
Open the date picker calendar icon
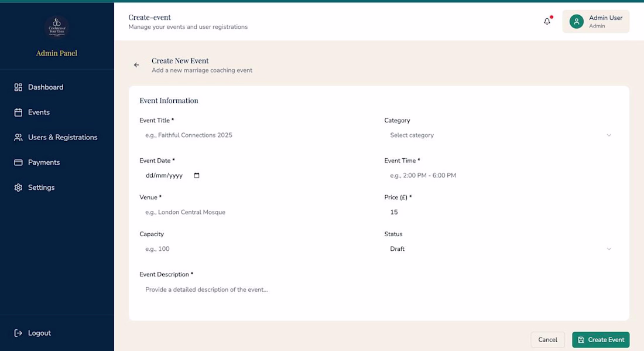(197, 176)
